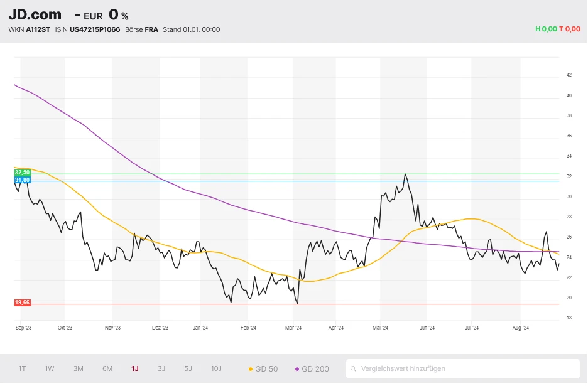This screenshot has height=386, width=588.
Task: Click the red 19,66 low price marker
Action: tap(22, 303)
